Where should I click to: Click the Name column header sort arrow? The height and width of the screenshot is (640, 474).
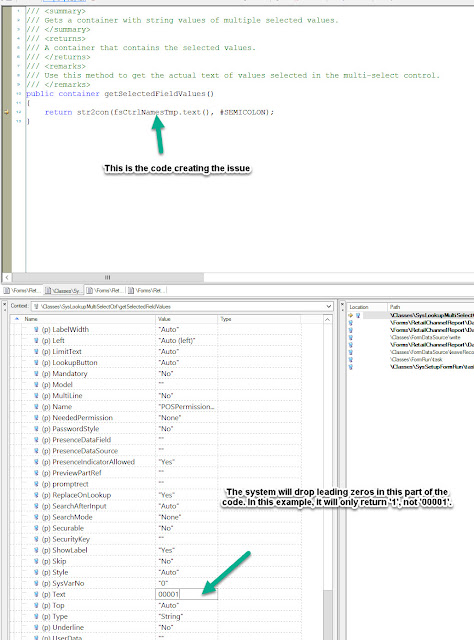pos(17,319)
